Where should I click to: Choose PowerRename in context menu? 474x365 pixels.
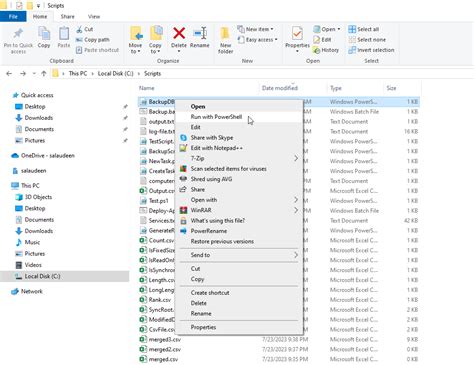tap(239, 231)
